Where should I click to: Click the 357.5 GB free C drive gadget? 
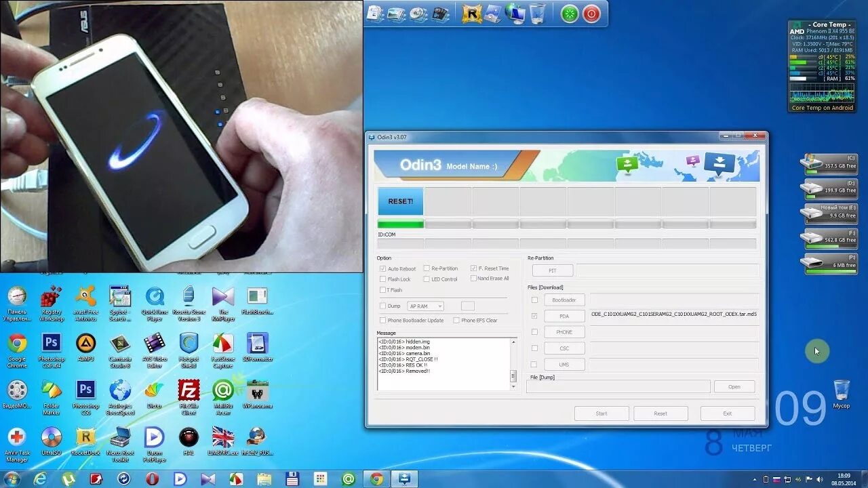(831, 163)
